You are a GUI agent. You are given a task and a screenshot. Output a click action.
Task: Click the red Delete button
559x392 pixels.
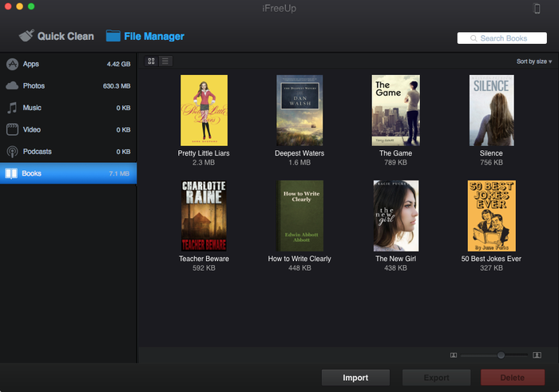tap(513, 378)
